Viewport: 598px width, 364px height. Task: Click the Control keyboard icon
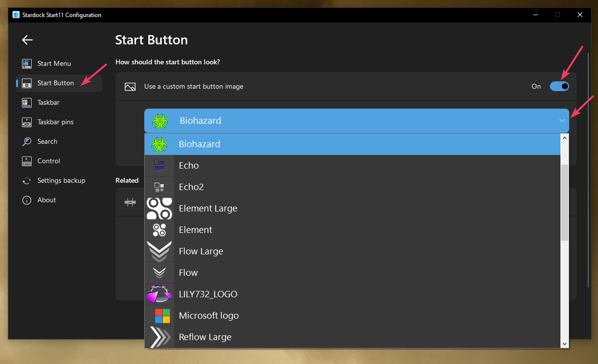27,161
